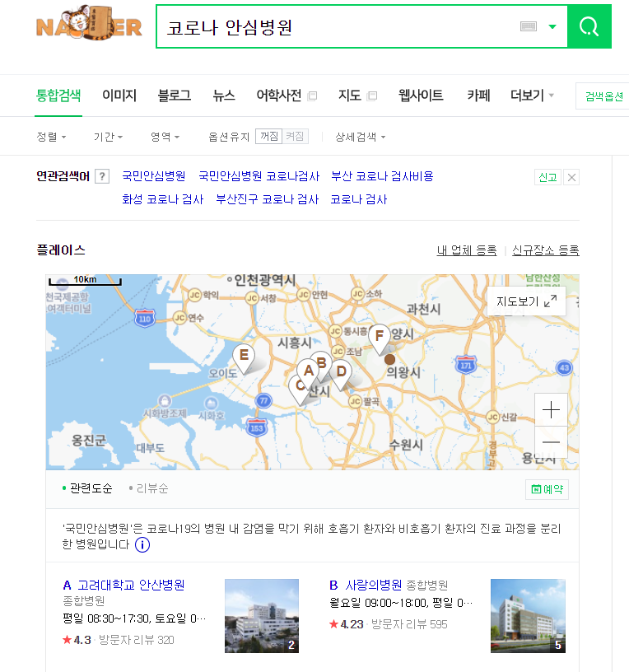Expand the 정렬 sort dropdown

(51, 137)
